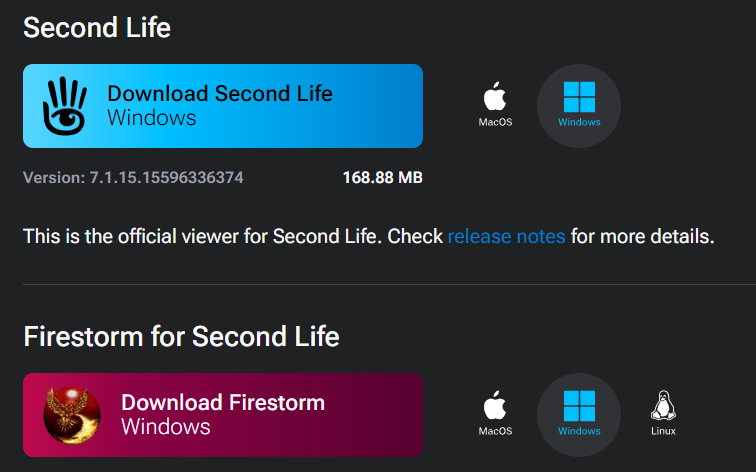
Task: Click the 168.88 MB file size label
Action: [382, 177]
